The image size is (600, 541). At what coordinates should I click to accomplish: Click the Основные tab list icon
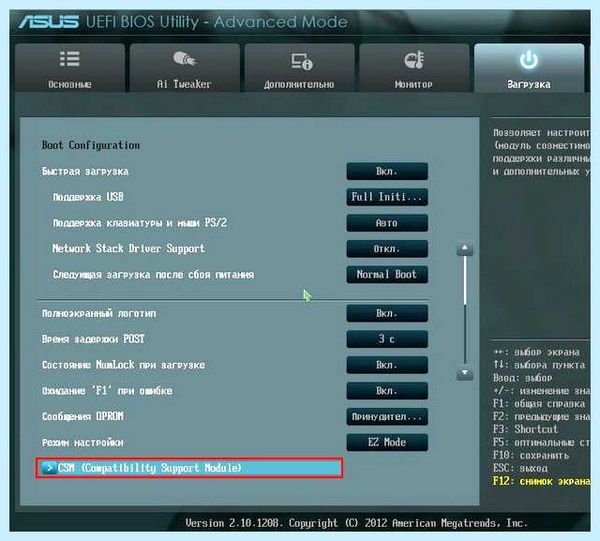point(70,59)
